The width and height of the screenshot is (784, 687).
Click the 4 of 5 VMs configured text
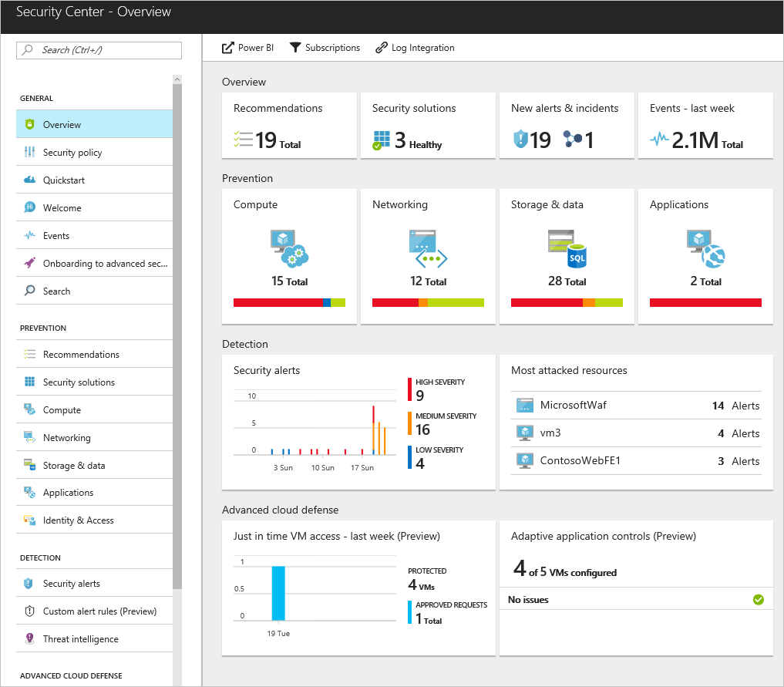pos(565,569)
